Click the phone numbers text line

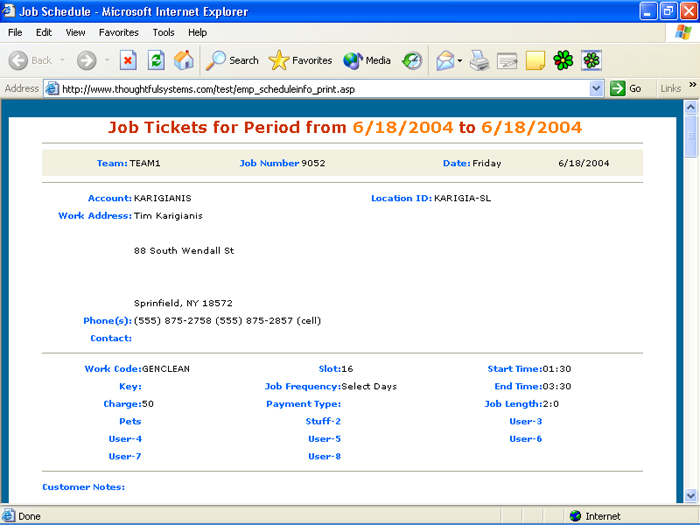click(227, 321)
